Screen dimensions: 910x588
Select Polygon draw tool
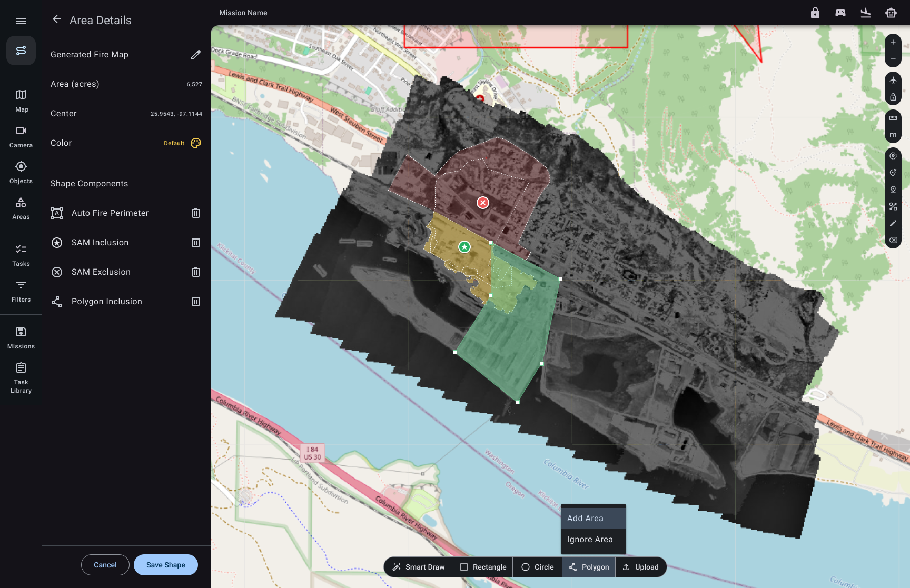coord(589,567)
